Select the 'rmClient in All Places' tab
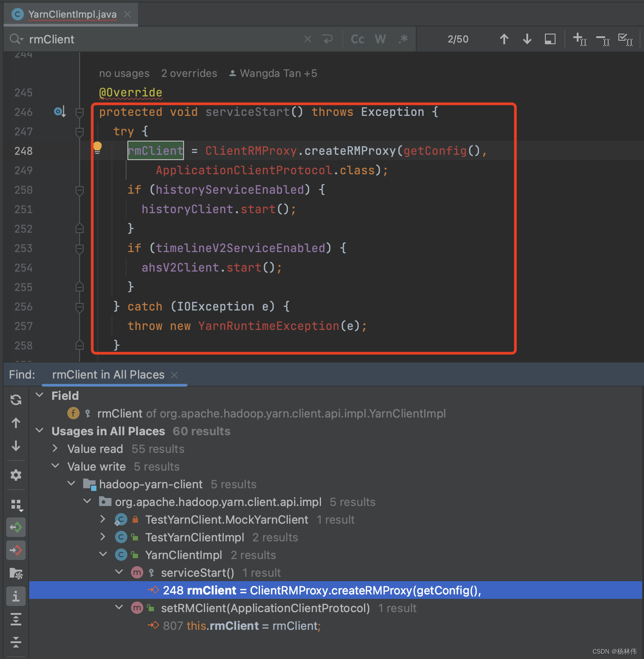Image resolution: width=644 pixels, height=659 pixels. 108,375
